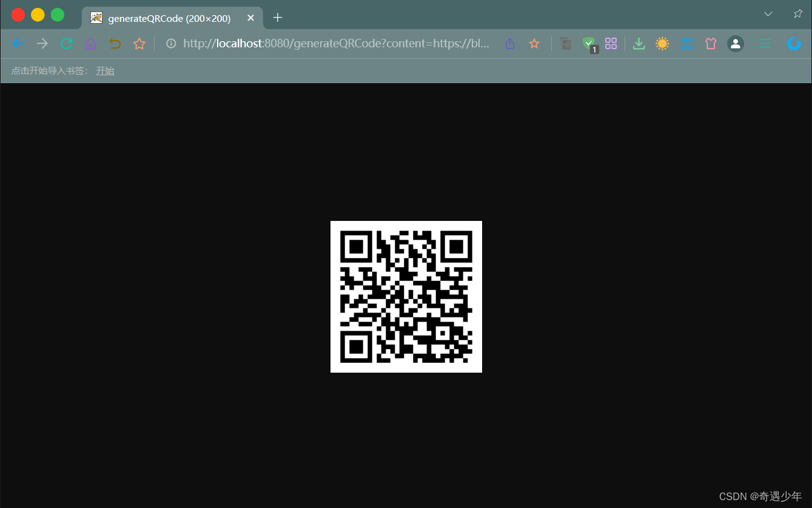The height and width of the screenshot is (508, 812).
Task: Open the skin shirt icon
Action: (711, 44)
